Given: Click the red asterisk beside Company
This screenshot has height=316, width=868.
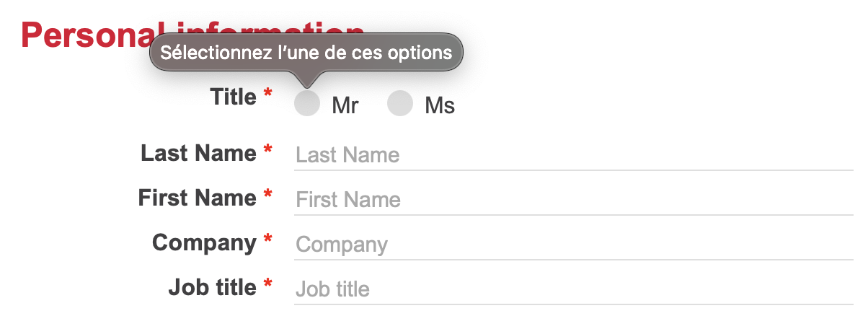Looking at the screenshot, I should [268, 240].
